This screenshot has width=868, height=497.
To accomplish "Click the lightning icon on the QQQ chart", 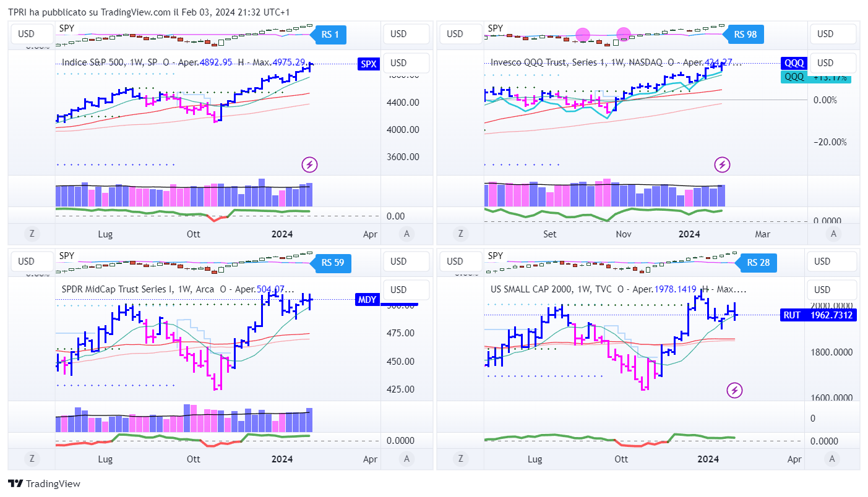I will click(722, 164).
